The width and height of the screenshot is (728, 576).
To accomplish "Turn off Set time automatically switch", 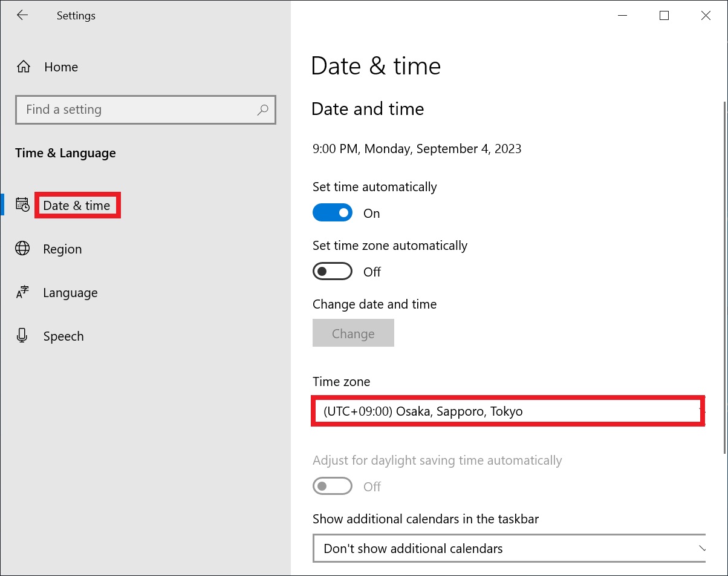I will [333, 213].
